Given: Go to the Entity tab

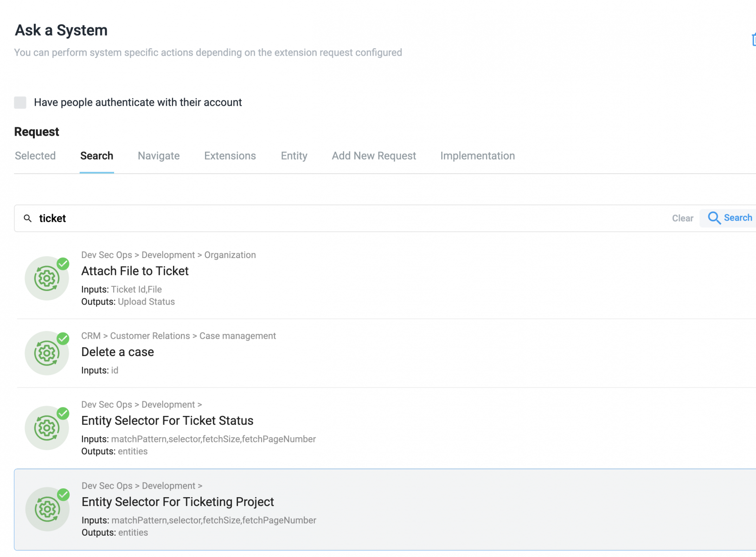Looking at the screenshot, I should [294, 156].
